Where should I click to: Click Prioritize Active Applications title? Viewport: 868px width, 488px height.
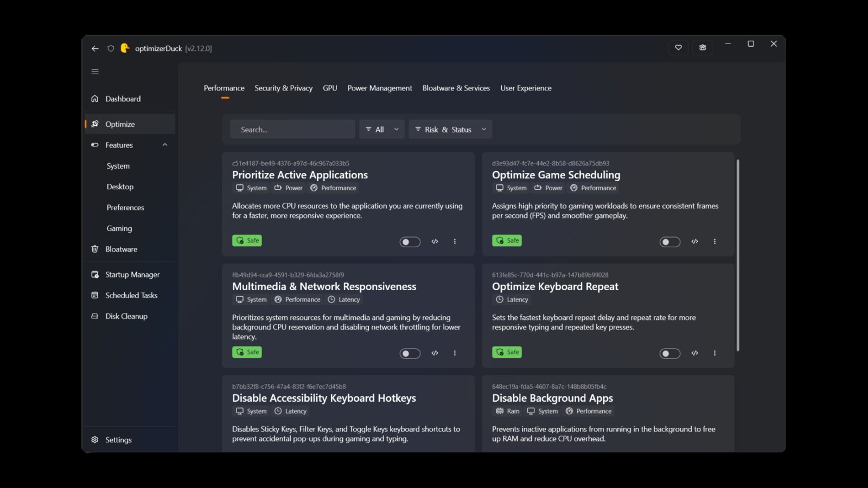[x=300, y=175]
